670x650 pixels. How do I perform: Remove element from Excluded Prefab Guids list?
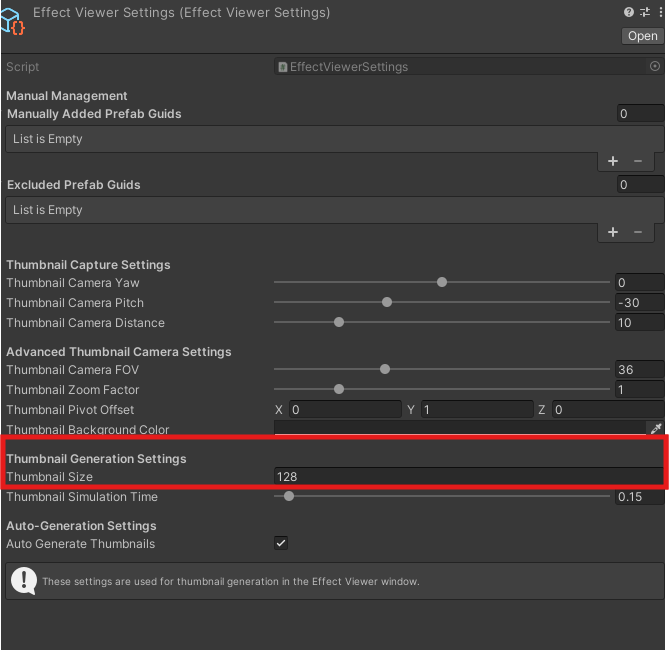(638, 232)
